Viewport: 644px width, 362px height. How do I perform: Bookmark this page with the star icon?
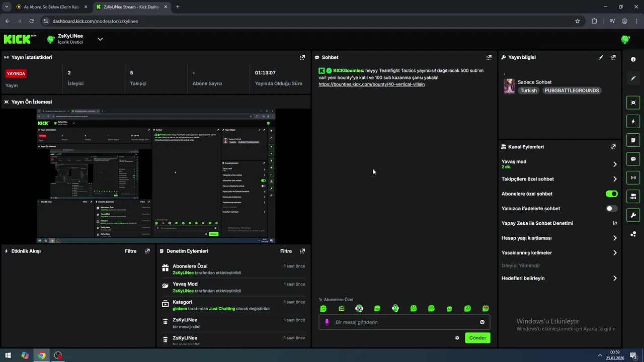coord(578,21)
